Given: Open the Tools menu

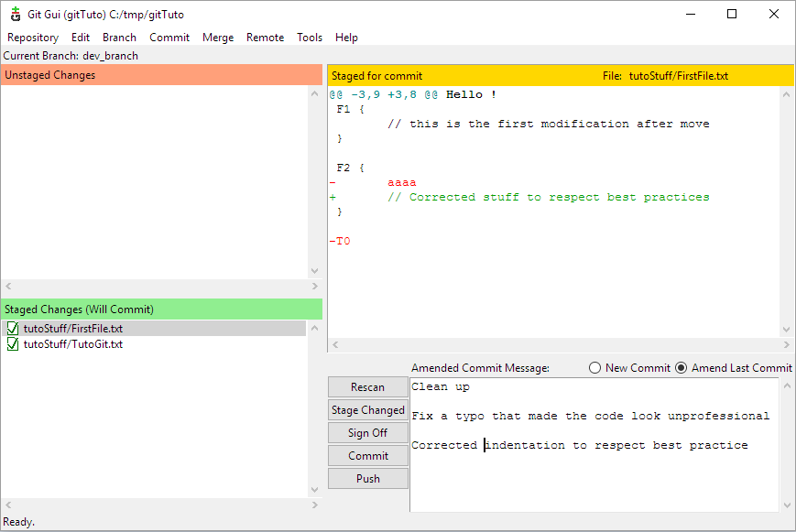Looking at the screenshot, I should click(310, 38).
